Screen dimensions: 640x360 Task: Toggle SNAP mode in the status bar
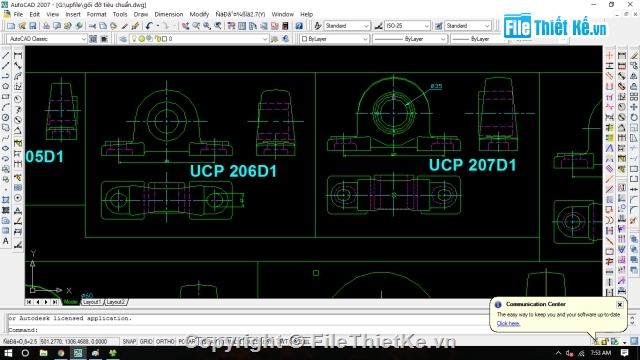(129, 341)
